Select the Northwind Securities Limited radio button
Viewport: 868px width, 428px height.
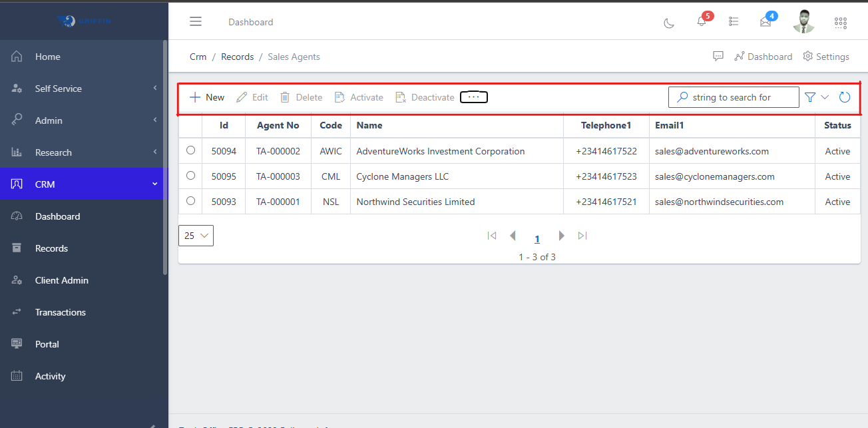coord(191,201)
